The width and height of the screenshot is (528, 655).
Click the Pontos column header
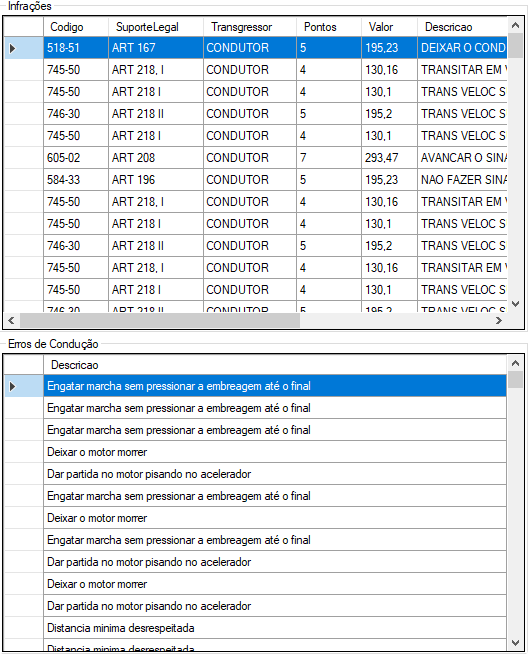329,27
